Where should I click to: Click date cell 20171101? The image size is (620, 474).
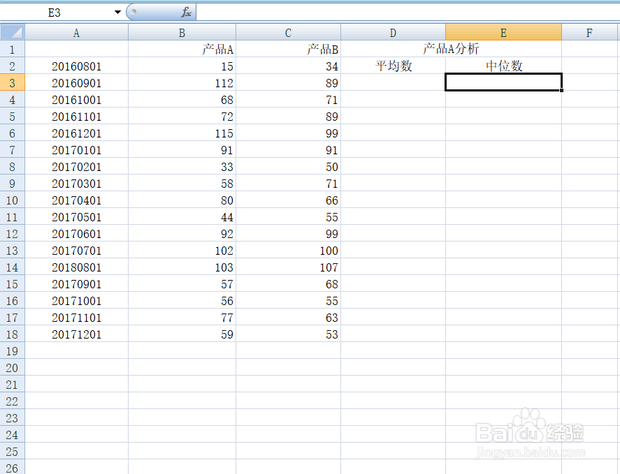click(x=77, y=317)
